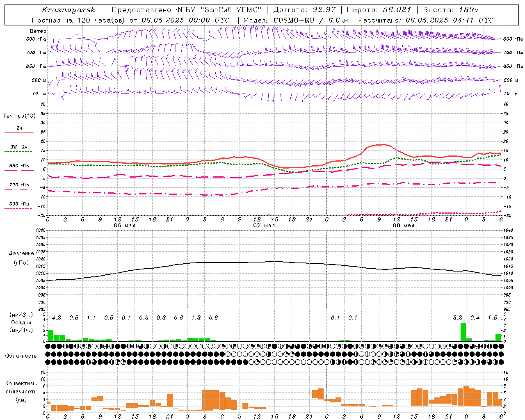Click the '(гПа)' pressure unit label
Screen dimensions: 525x420
tap(21, 263)
